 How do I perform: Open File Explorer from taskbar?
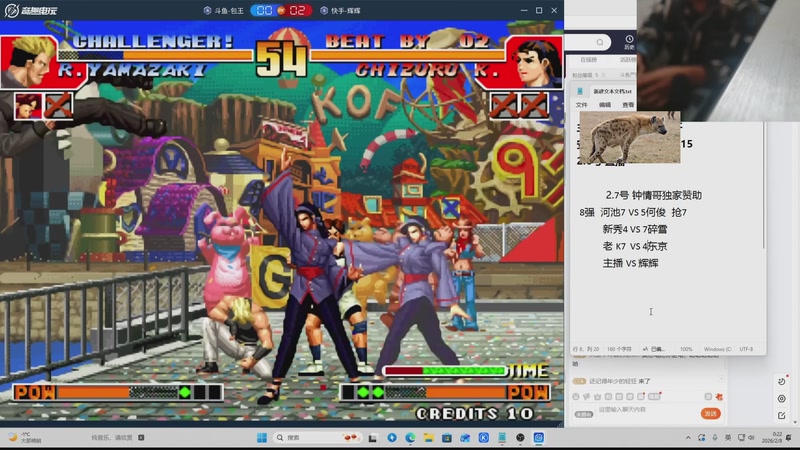429,438
